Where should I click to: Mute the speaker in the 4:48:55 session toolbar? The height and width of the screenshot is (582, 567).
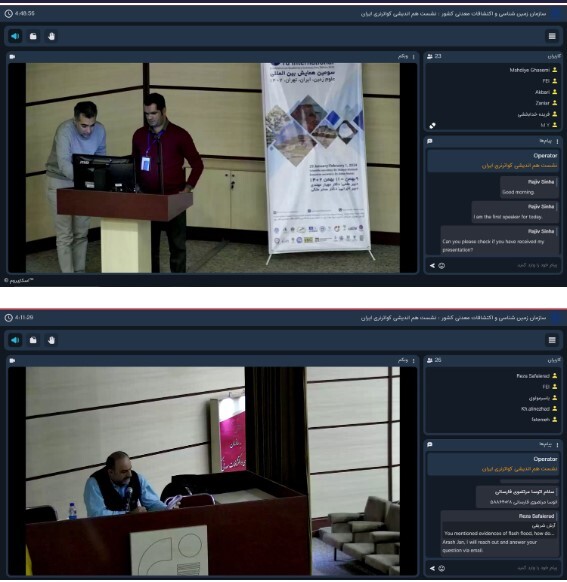tap(15, 36)
